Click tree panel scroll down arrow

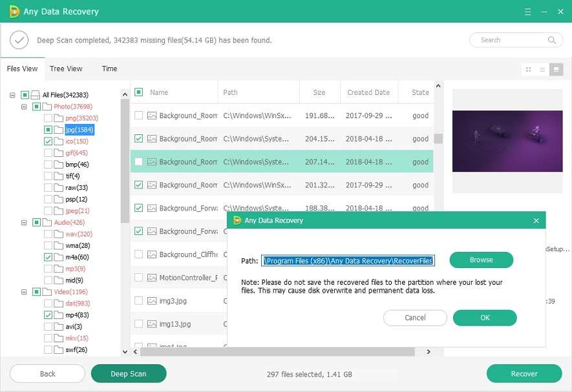(x=125, y=352)
